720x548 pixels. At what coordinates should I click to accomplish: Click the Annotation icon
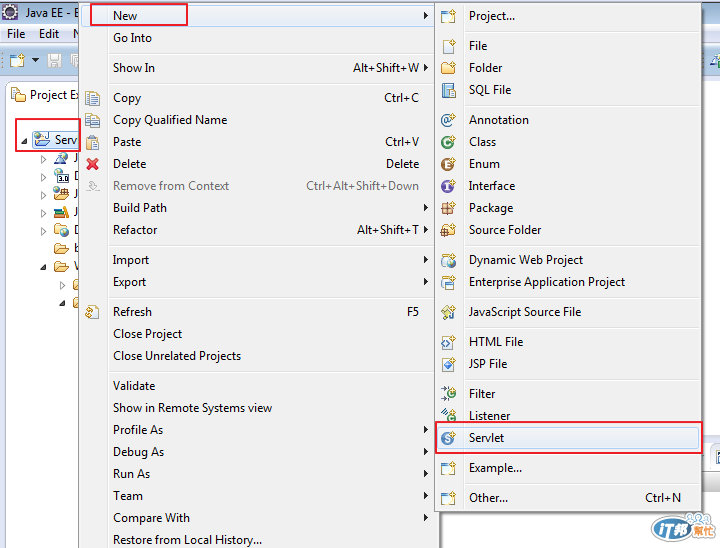pos(448,120)
